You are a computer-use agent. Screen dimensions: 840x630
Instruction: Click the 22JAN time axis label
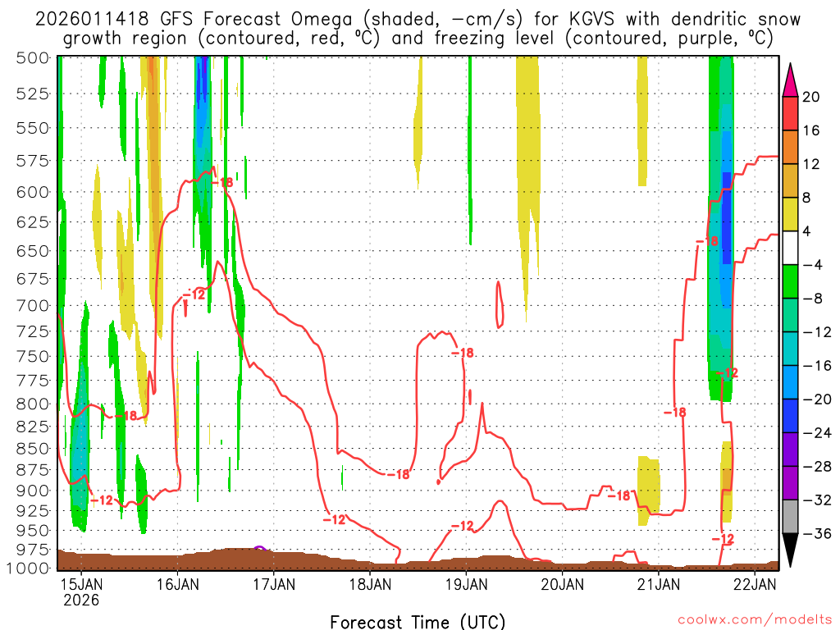755,583
